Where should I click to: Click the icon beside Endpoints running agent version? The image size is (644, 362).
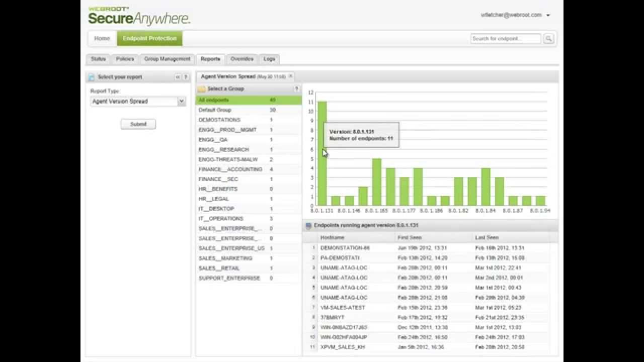point(308,226)
